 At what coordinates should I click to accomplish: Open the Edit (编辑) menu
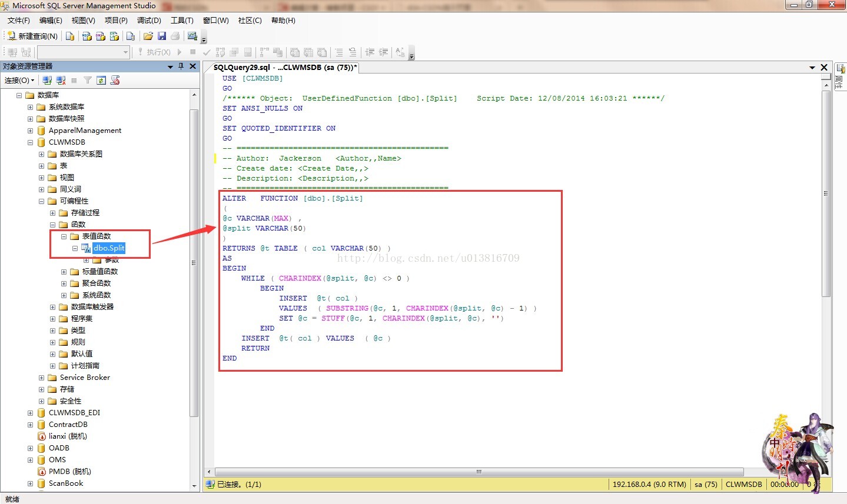[51, 21]
